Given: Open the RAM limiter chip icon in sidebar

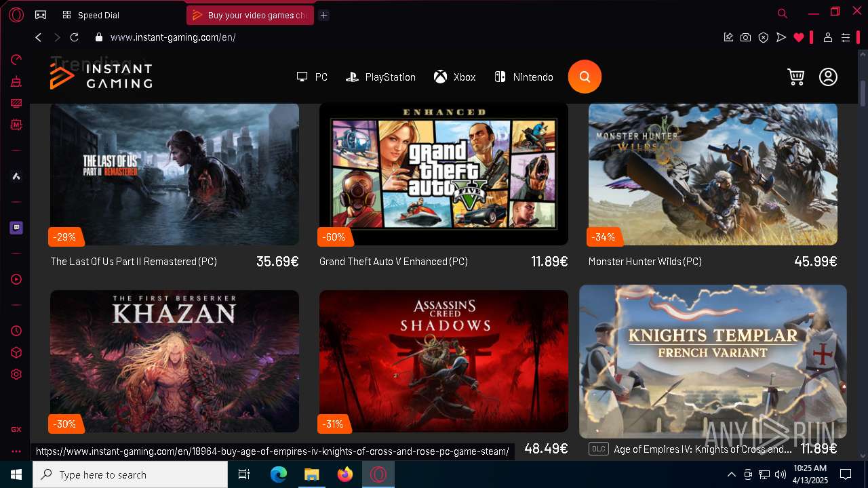Looking at the screenshot, I should pyautogui.click(x=16, y=125).
